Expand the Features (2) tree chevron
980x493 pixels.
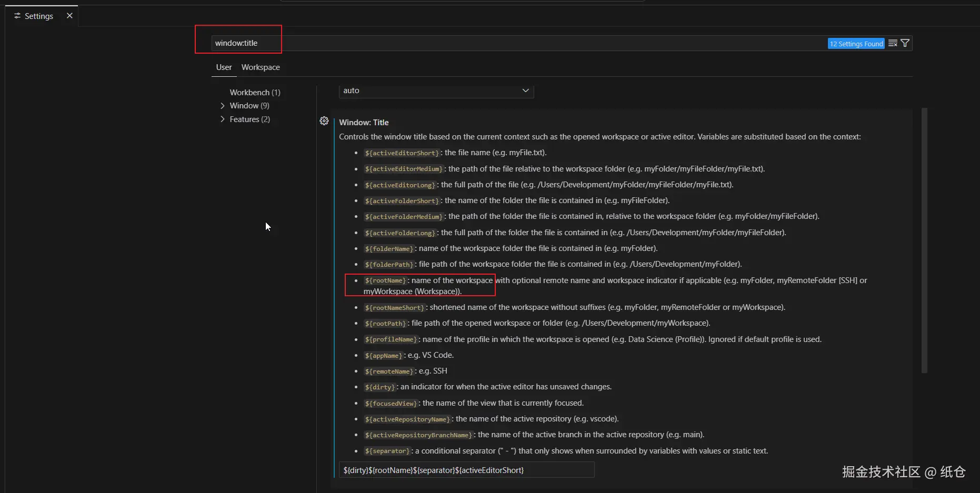(x=223, y=119)
